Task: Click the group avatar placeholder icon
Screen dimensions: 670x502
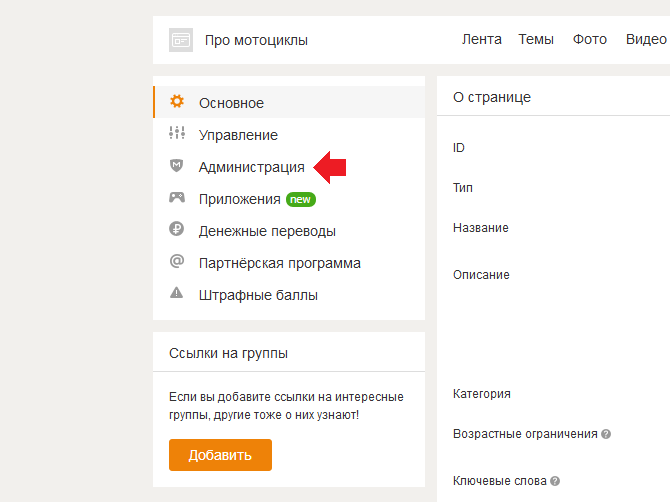Action: [181, 40]
